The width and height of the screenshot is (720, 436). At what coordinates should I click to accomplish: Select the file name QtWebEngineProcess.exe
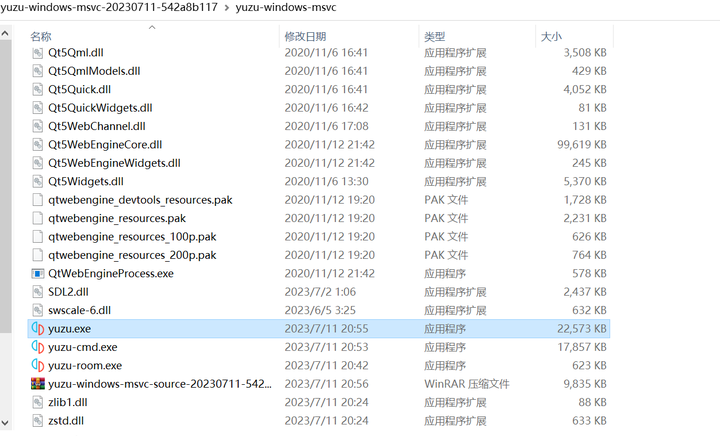tap(111, 274)
